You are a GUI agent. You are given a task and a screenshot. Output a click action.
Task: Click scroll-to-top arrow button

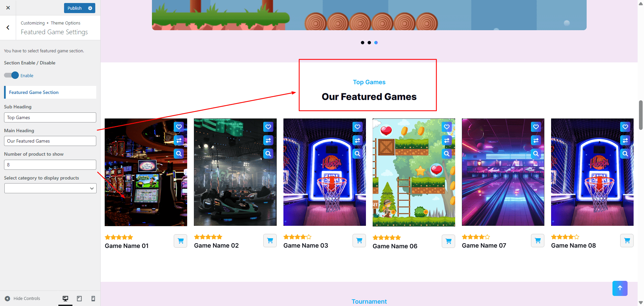click(x=620, y=288)
